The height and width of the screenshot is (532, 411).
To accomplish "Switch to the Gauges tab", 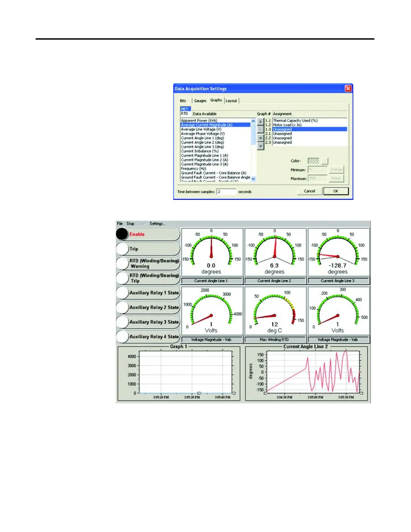I will (200, 101).
